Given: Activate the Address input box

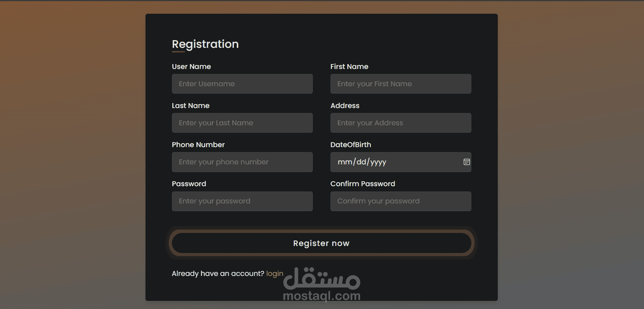Looking at the screenshot, I should click(x=401, y=123).
